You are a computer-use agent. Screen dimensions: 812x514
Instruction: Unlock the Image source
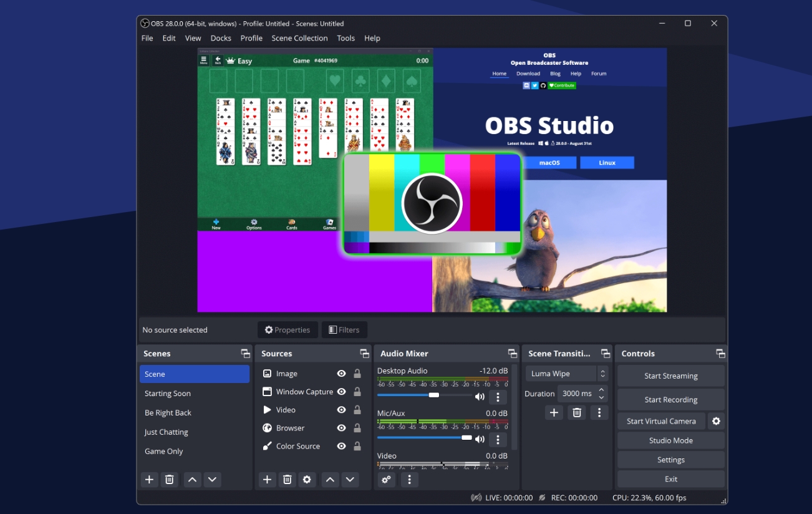[357, 374]
